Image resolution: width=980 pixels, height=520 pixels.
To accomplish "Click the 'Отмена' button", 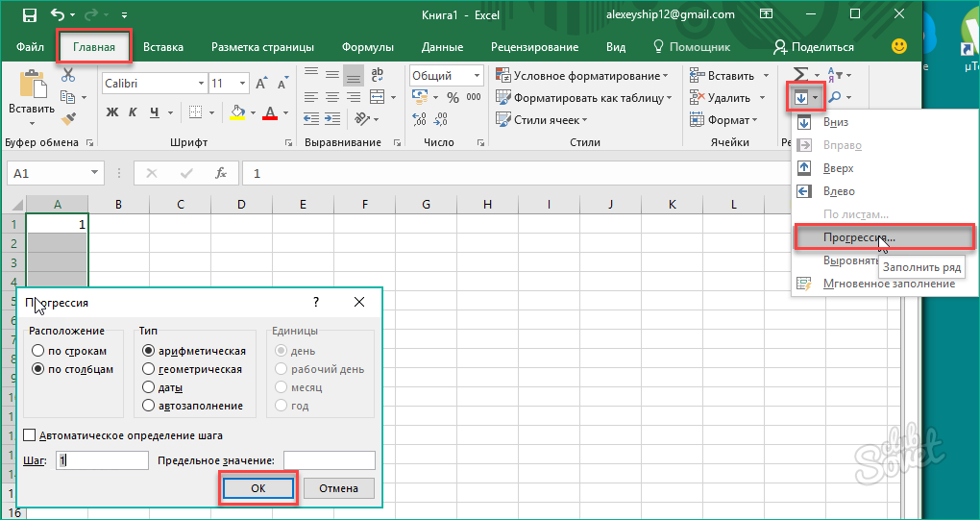I will coord(338,488).
